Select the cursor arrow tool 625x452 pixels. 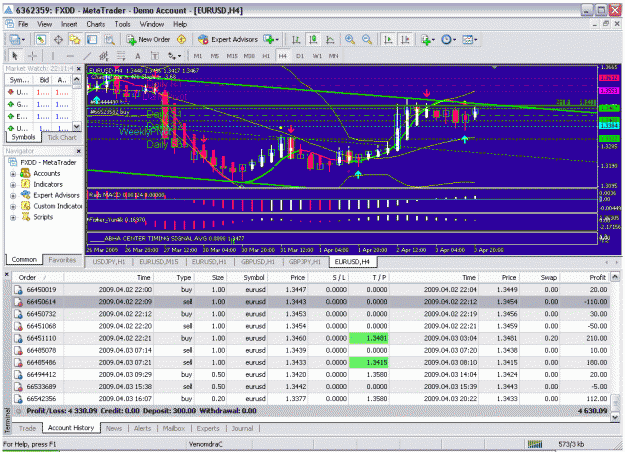pos(15,56)
